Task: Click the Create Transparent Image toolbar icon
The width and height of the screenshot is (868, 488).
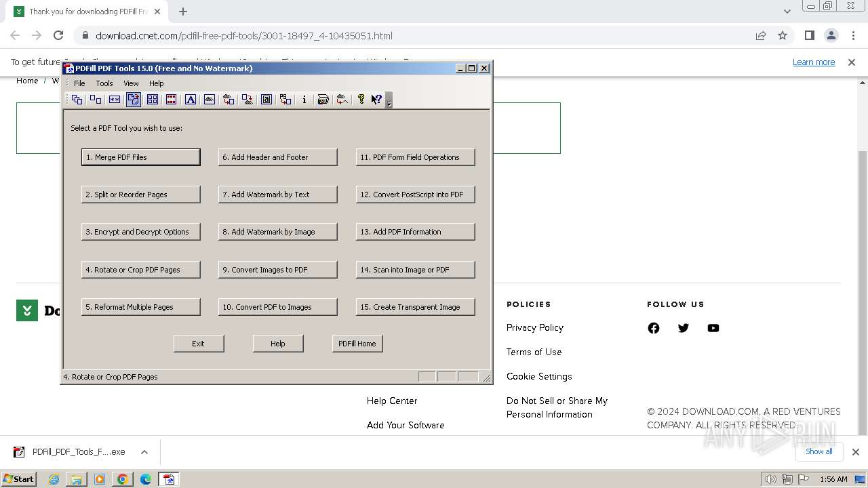Action: pos(342,100)
